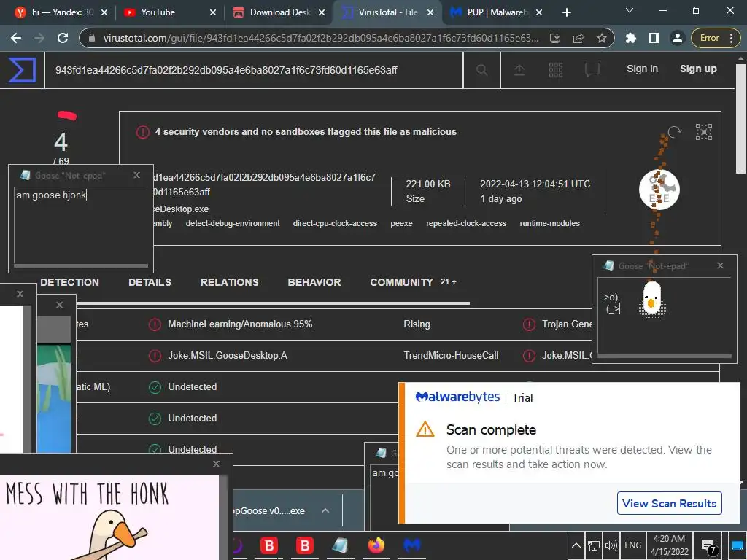Open the RELATIONS tab
This screenshot has height=560, width=747.
click(x=229, y=282)
